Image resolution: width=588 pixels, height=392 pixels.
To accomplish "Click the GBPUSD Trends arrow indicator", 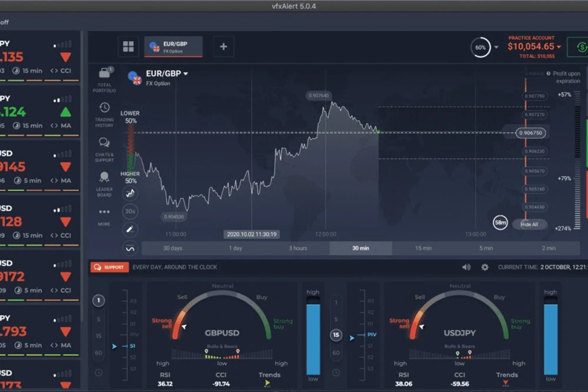I will pyautogui.click(x=267, y=383).
